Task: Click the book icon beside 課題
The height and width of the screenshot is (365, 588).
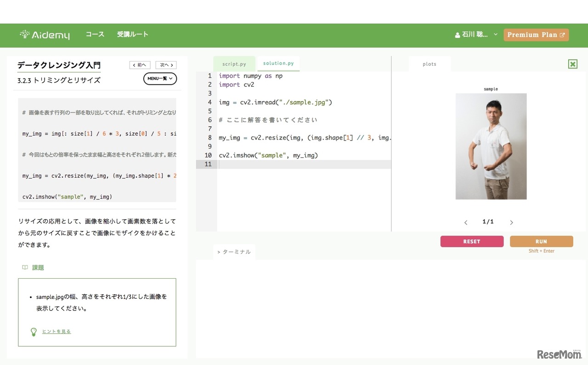Action: 24,267
